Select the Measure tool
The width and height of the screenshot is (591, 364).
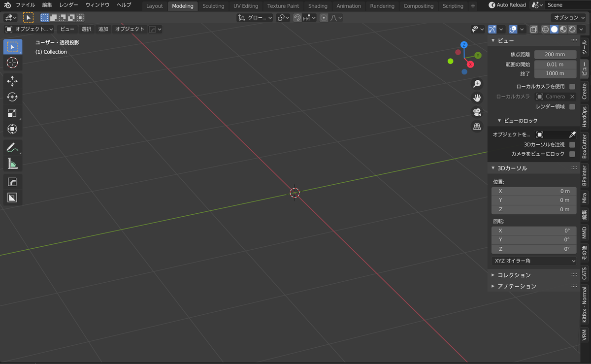point(12,163)
